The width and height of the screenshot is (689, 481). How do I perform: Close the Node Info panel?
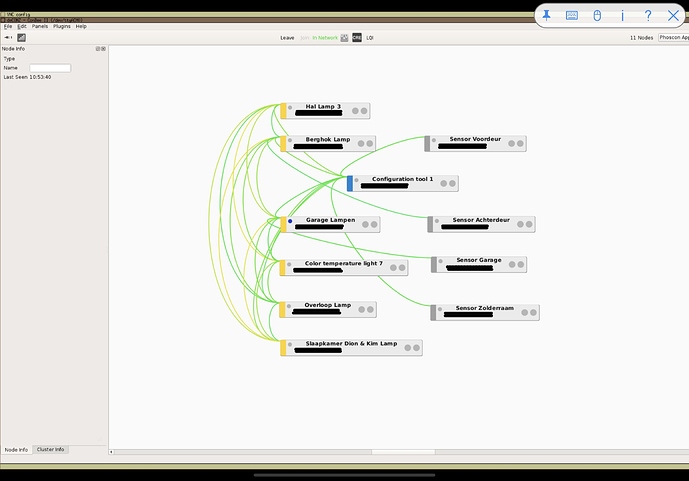pos(103,49)
